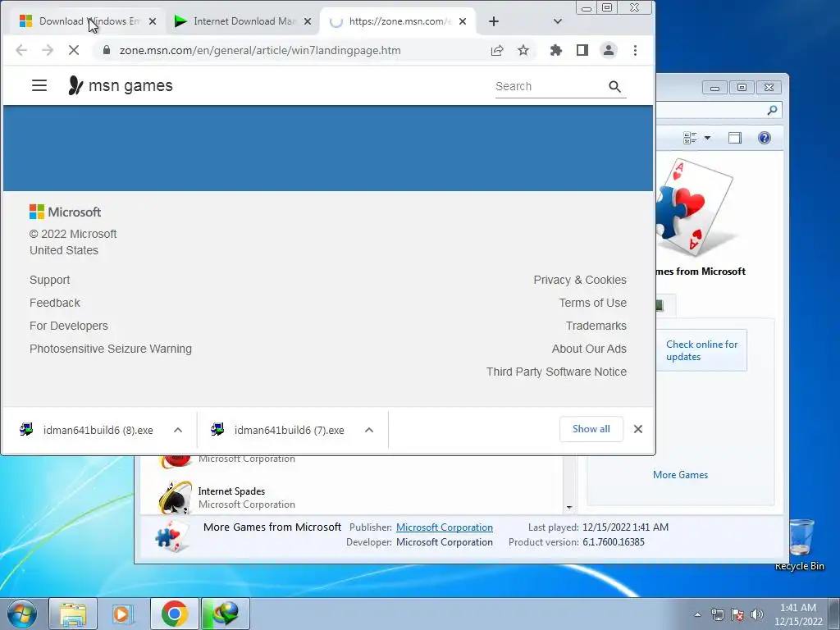Image resolution: width=840 pixels, height=630 pixels.
Task: Click the magnifier icon in msn search
Action: coord(614,87)
